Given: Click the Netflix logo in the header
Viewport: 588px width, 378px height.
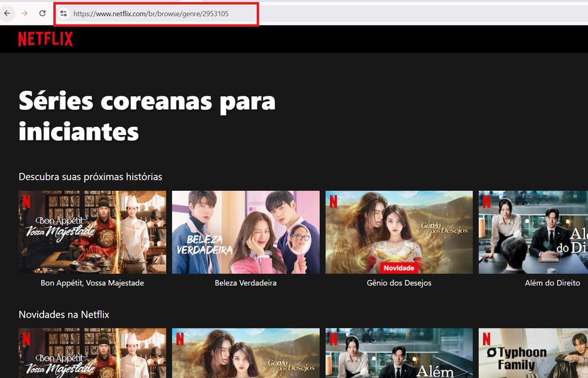Looking at the screenshot, I should click(45, 38).
